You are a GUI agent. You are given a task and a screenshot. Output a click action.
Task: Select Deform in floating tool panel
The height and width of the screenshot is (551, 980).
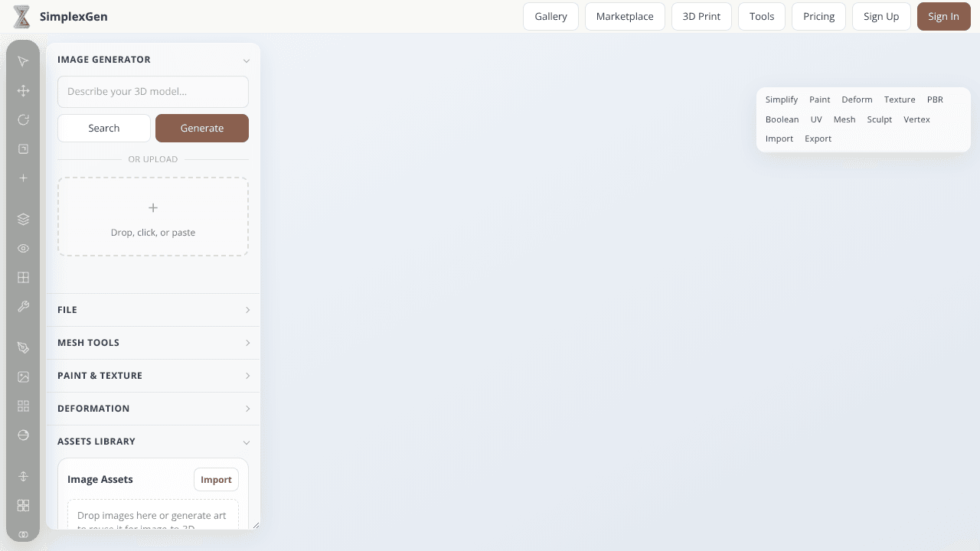click(857, 99)
